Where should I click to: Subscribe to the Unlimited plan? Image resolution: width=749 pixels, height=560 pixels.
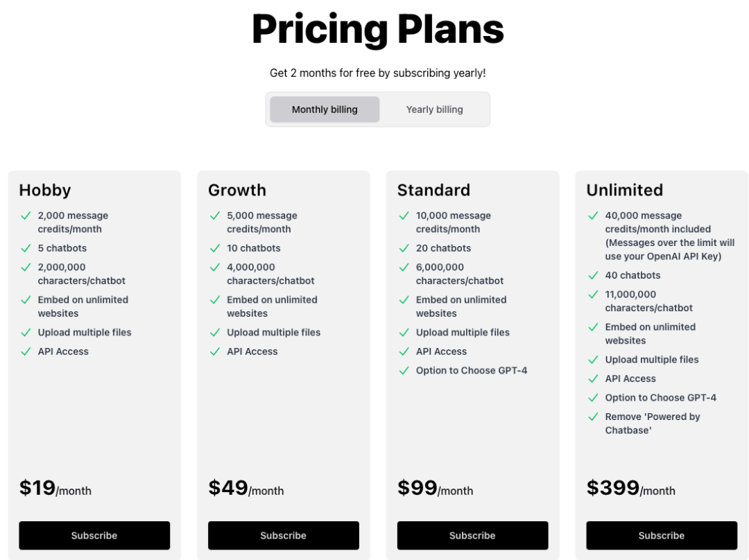coord(662,536)
